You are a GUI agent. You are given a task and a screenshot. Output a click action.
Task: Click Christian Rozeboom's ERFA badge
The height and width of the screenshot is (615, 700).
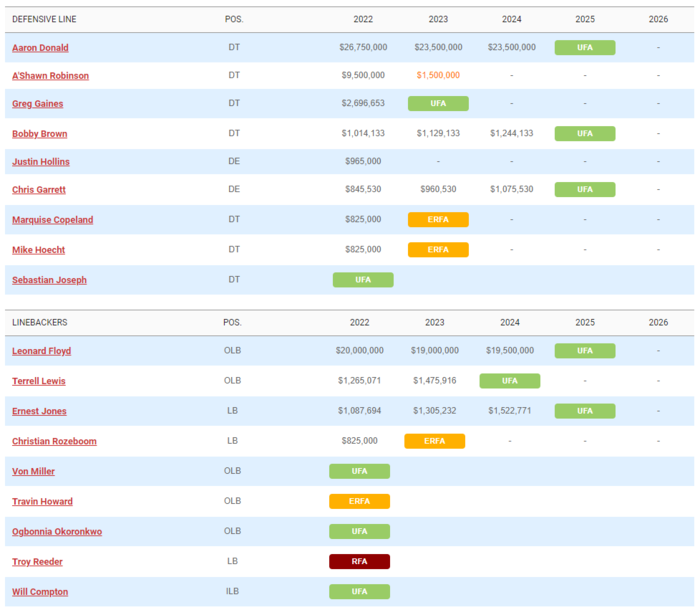click(x=434, y=441)
